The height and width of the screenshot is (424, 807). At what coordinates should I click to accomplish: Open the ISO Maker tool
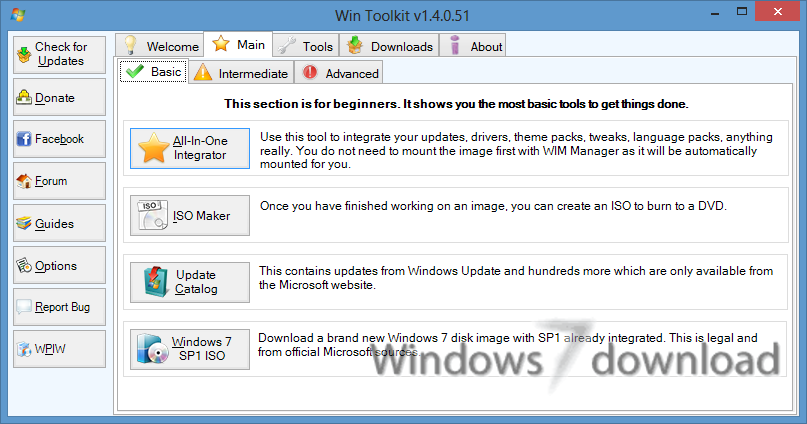(x=190, y=216)
